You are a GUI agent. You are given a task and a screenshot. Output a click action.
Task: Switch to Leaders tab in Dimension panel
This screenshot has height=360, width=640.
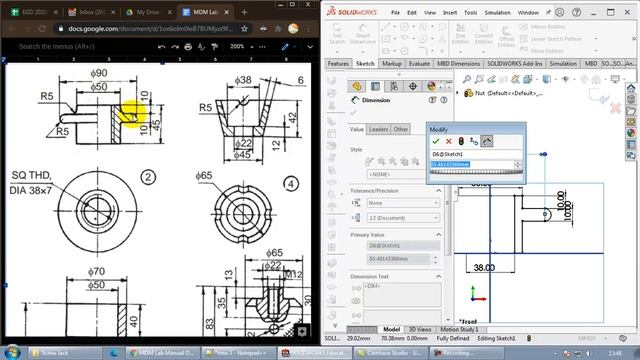[x=378, y=129]
